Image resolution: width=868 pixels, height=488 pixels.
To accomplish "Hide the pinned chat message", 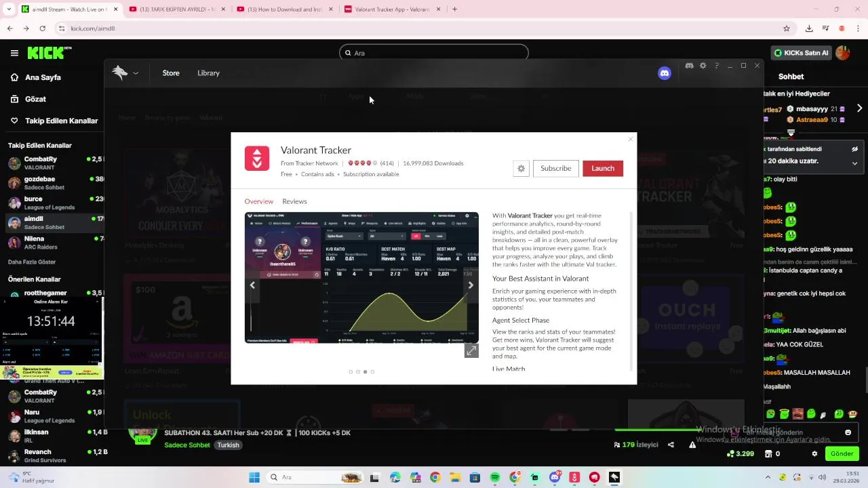I will pyautogui.click(x=854, y=149).
